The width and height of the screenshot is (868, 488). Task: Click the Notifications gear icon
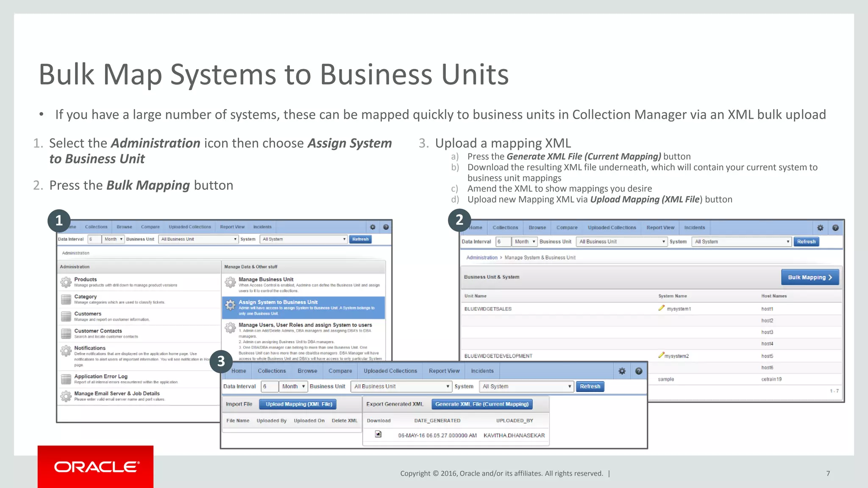coord(66,350)
